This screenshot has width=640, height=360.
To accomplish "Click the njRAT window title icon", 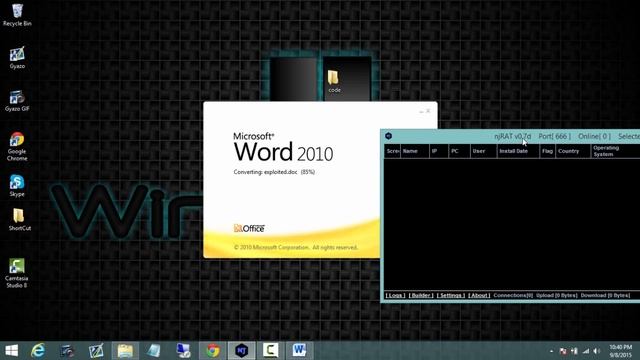I will tap(389, 136).
